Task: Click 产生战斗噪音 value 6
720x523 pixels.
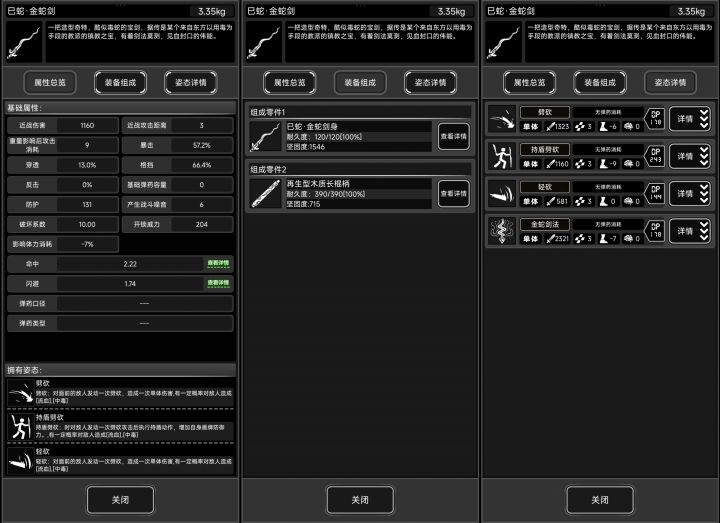Action: pos(202,204)
